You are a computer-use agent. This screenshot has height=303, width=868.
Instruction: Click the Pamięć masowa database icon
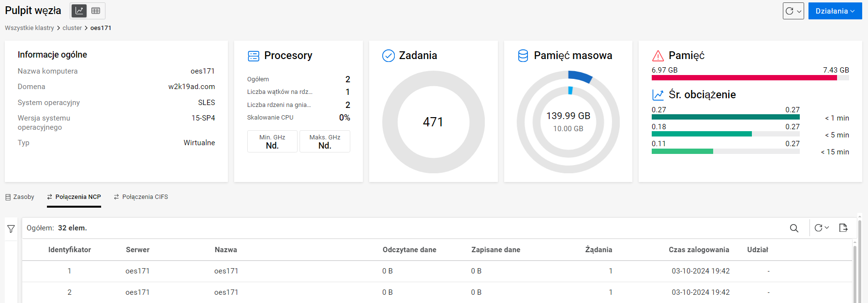tap(523, 56)
